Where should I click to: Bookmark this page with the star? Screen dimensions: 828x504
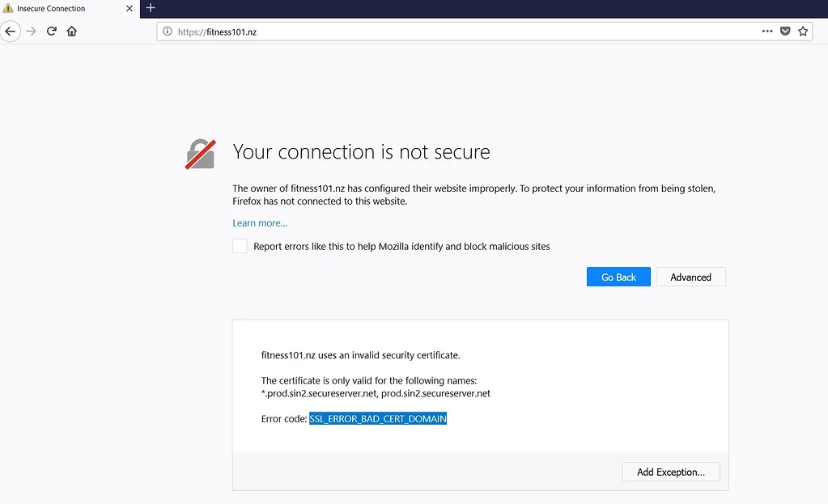803,32
